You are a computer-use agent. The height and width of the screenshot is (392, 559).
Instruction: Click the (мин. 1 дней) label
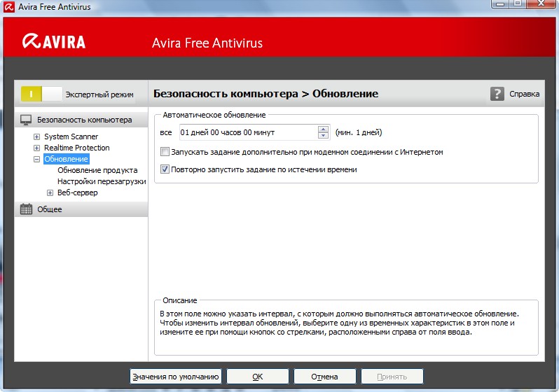[x=358, y=132]
